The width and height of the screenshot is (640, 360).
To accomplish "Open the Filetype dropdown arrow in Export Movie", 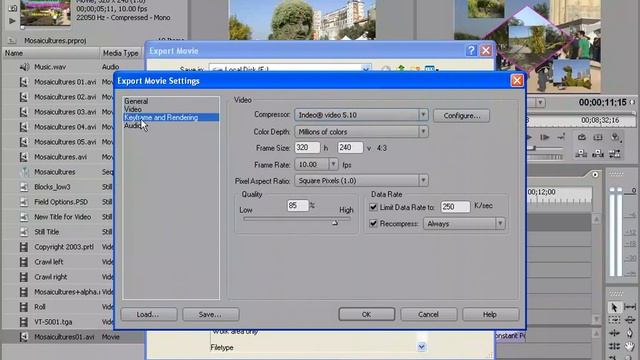I will click(421, 347).
